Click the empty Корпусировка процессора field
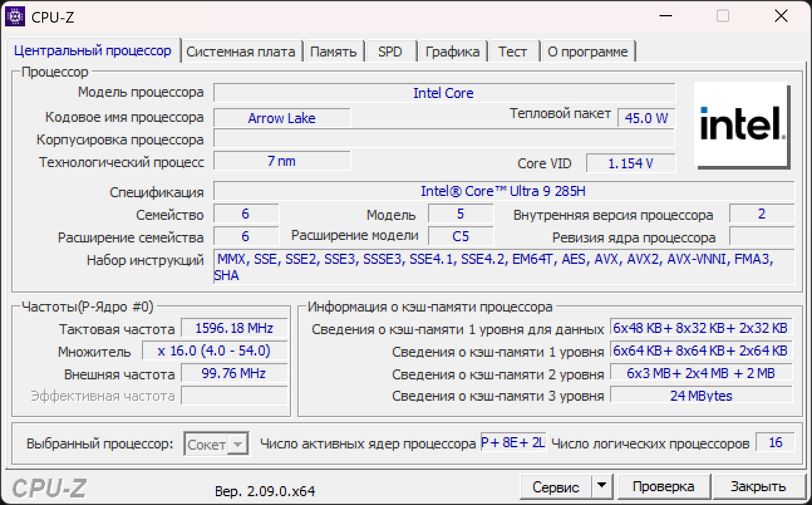 pos(444,139)
